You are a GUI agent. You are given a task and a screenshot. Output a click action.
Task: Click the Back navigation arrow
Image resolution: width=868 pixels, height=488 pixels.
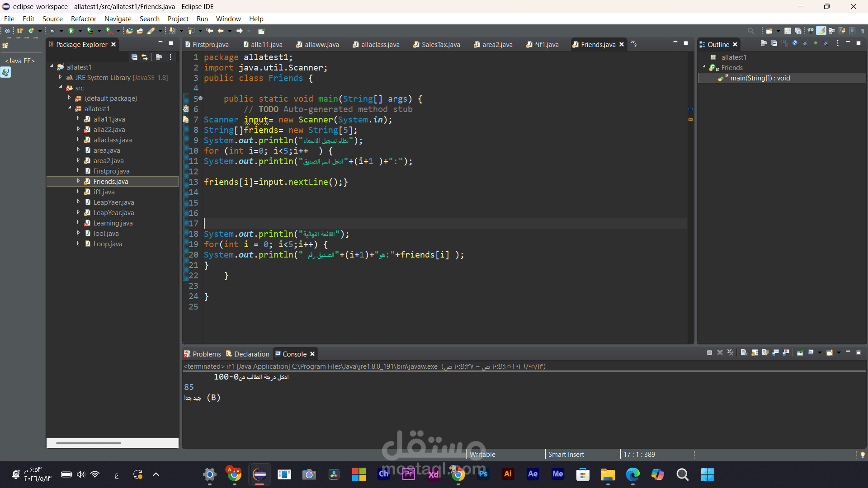[x=221, y=31]
